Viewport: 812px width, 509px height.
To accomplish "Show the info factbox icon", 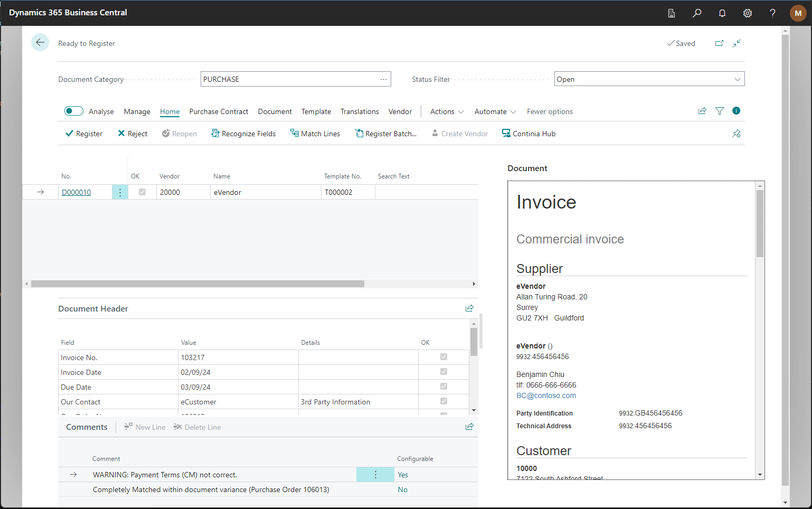I will pyautogui.click(x=736, y=111).
